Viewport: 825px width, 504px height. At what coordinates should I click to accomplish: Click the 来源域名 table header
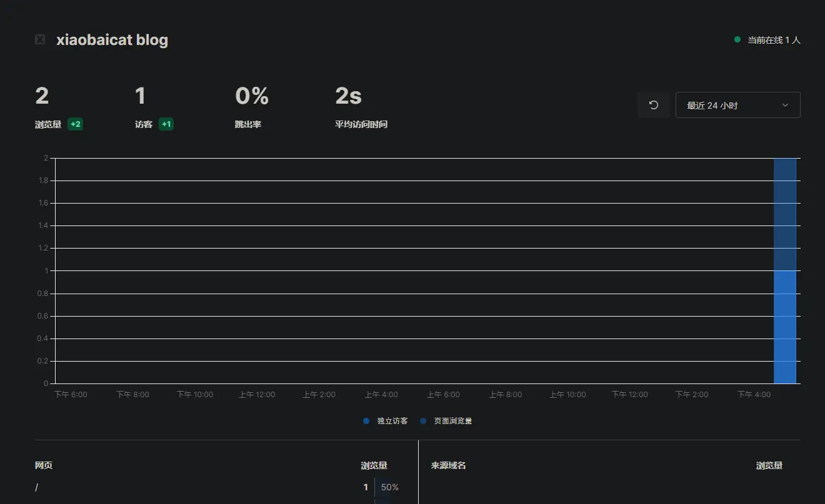448,465
